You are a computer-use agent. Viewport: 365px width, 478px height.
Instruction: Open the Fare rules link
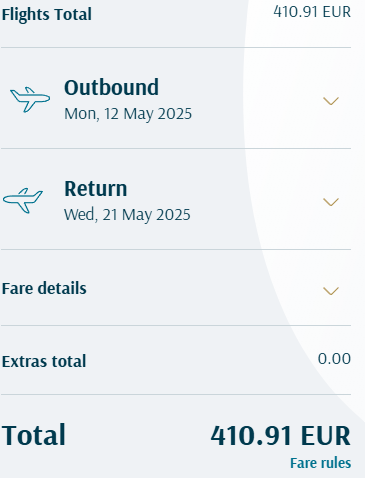pyautogui.click(x=320, y=463)
